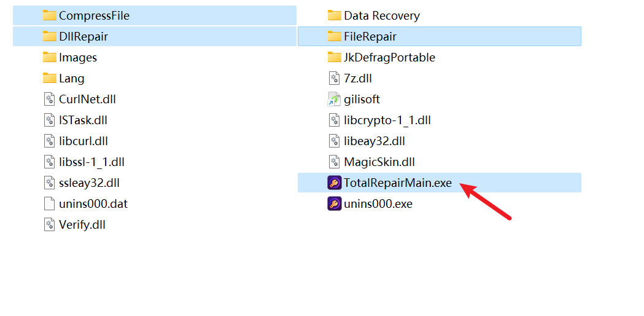Screen dimensions: 644x316
Task: Select the JkDefragPortable folder
Action: pos(440,57)
